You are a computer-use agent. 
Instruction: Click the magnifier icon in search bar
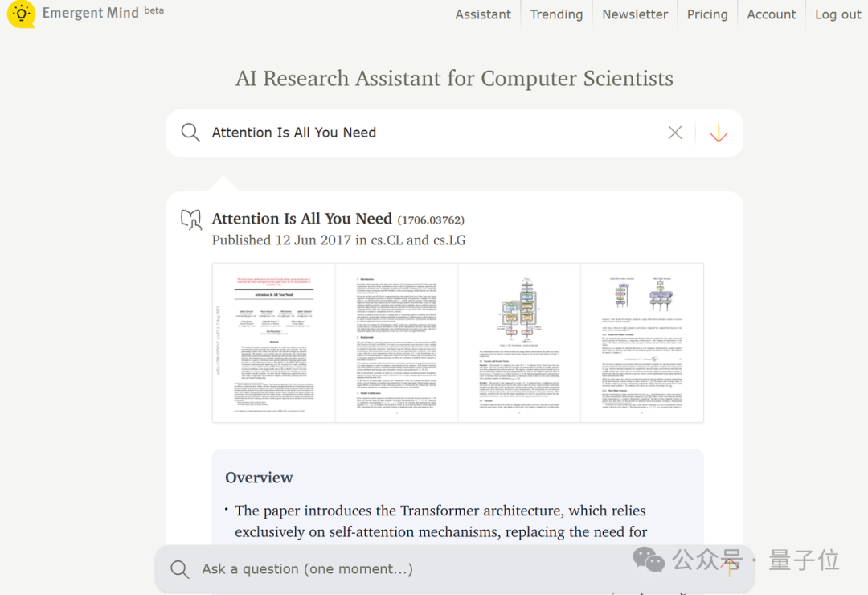pyautogui.click(x=190, y=133)
